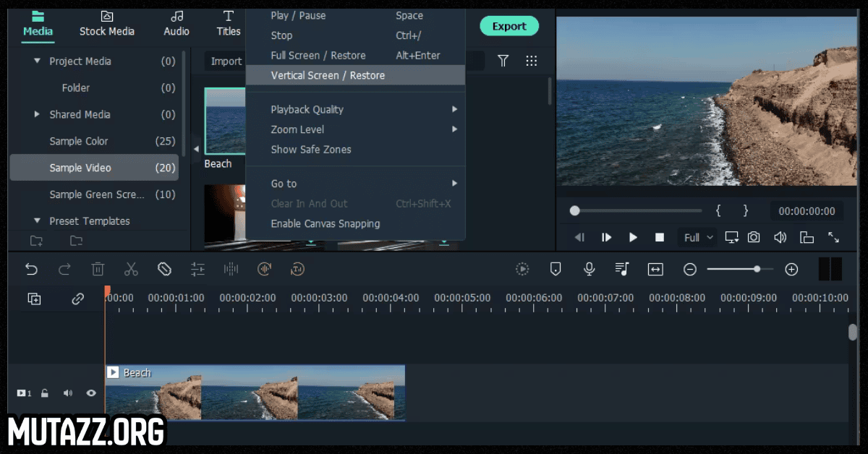Click the snapshot camera icon under preview

(754, 237)
